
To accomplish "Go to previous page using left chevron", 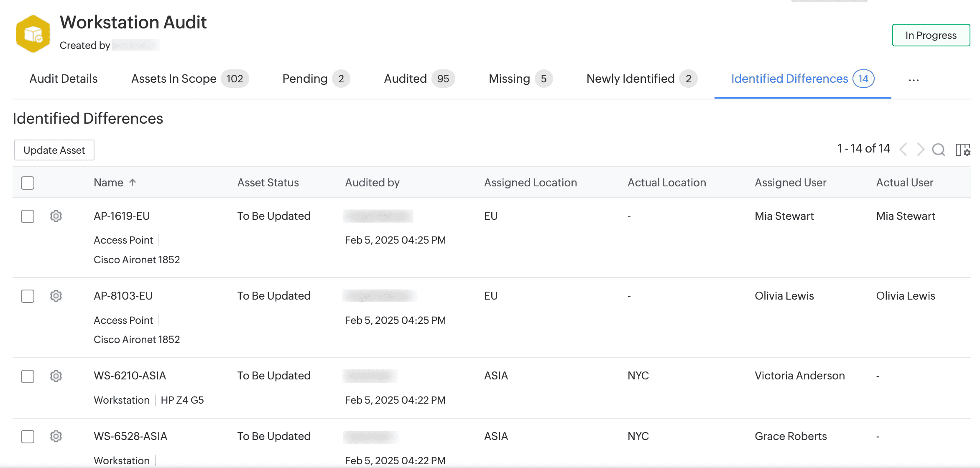I will [x=903, y=149].
